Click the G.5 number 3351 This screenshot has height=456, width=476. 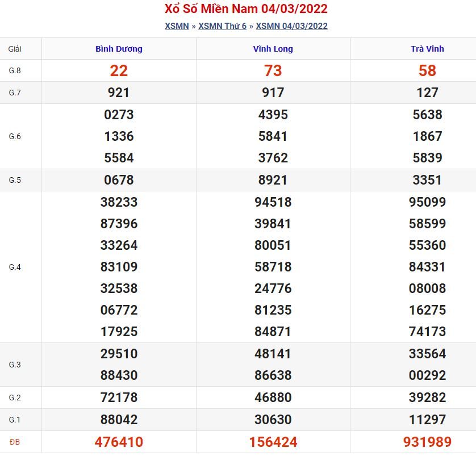[427, 180]
